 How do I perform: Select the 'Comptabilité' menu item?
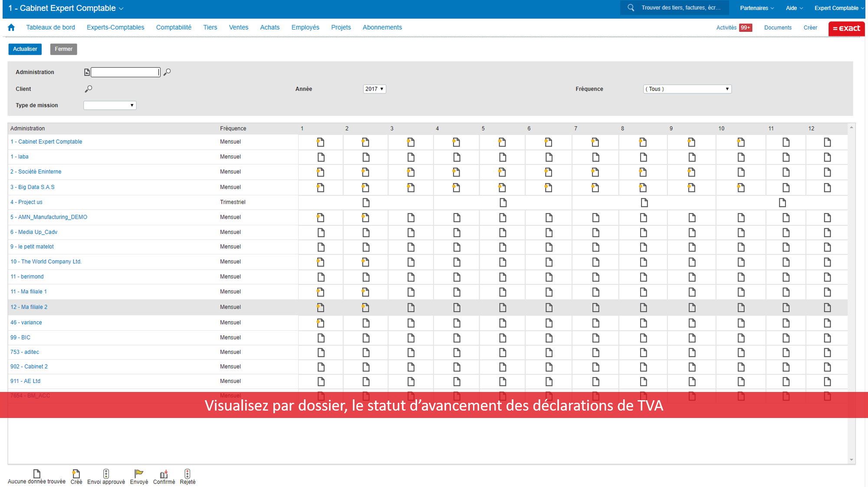[x=174, y=27]
